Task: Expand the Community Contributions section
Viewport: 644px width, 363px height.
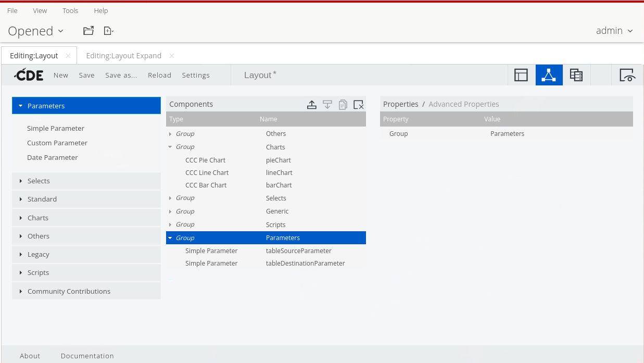Action: click(69, 291)
